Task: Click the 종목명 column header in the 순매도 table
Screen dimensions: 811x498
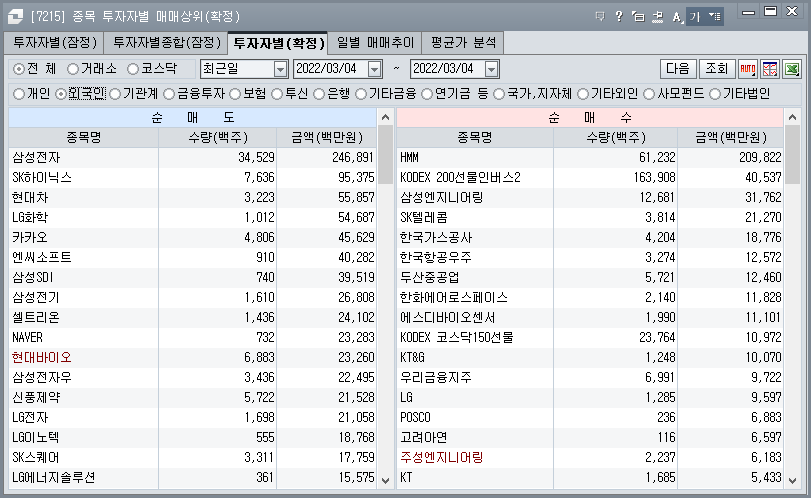Action: click(x=83, y=138)
